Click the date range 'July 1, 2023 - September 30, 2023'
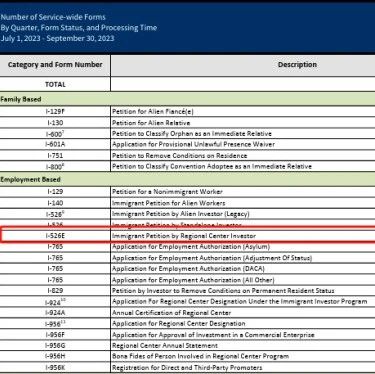 tap(57, 38)
